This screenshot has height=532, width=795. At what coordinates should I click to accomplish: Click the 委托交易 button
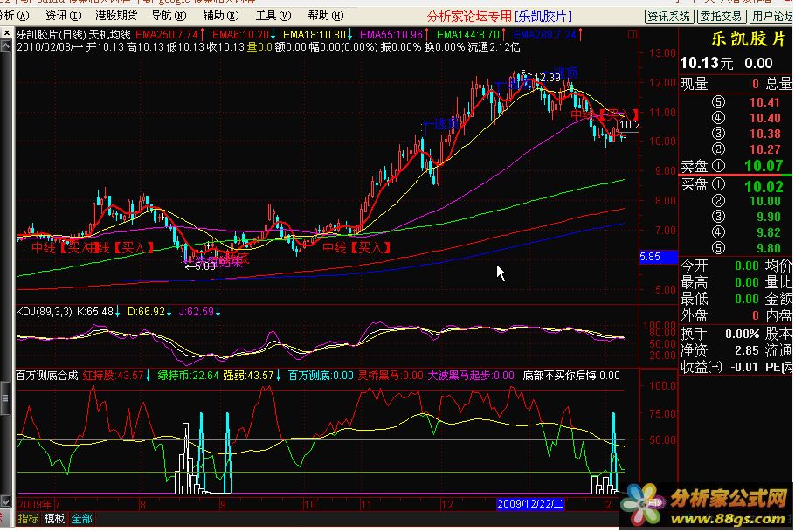tap(721, 17)
